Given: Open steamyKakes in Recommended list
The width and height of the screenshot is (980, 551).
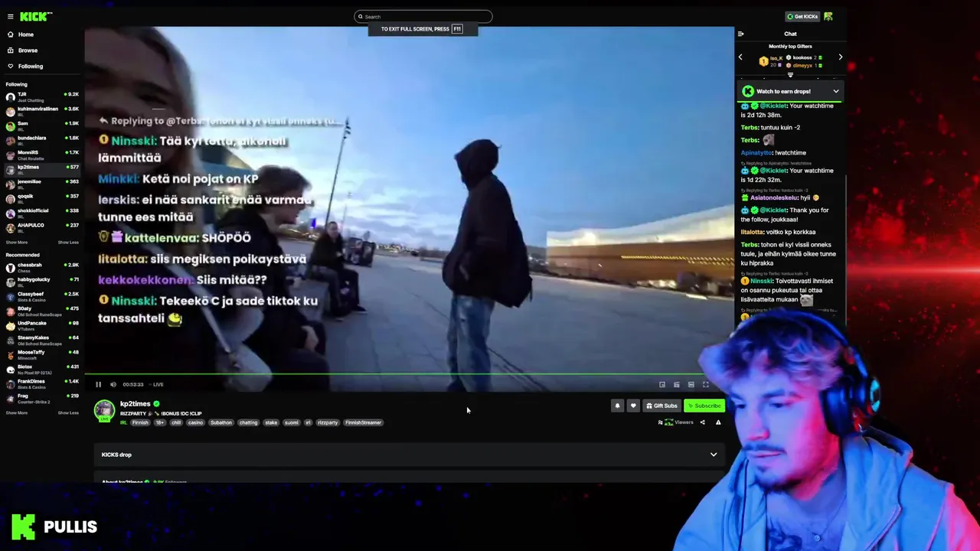Looking at the screenshot, I should pyautogui.click(x=42, y=341).
